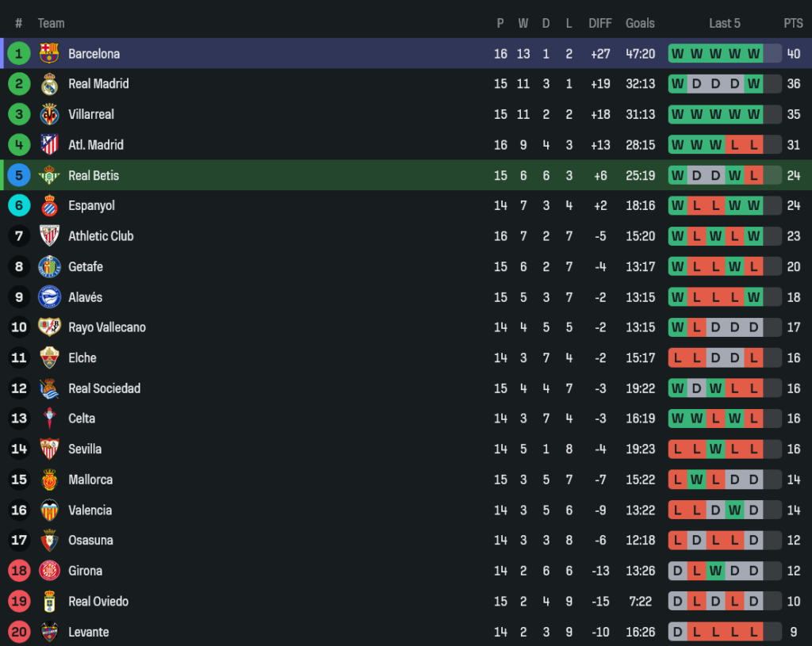Open Rayo Vallecano team link
Screen dimensions: 812x646
pyautogui.click(x=106, y=327)
